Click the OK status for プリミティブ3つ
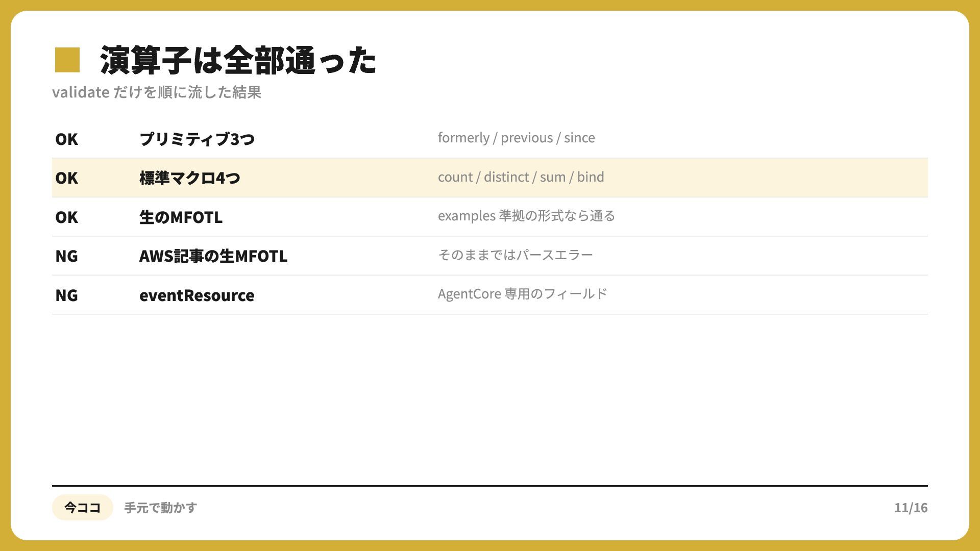980x551 pixels. (66, 139)
